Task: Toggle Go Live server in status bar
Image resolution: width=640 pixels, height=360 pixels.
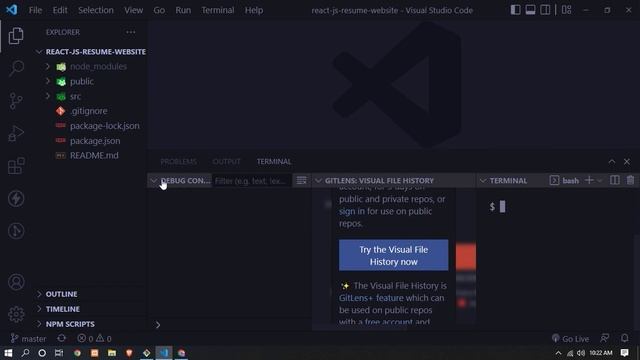Action: [570, 338]
